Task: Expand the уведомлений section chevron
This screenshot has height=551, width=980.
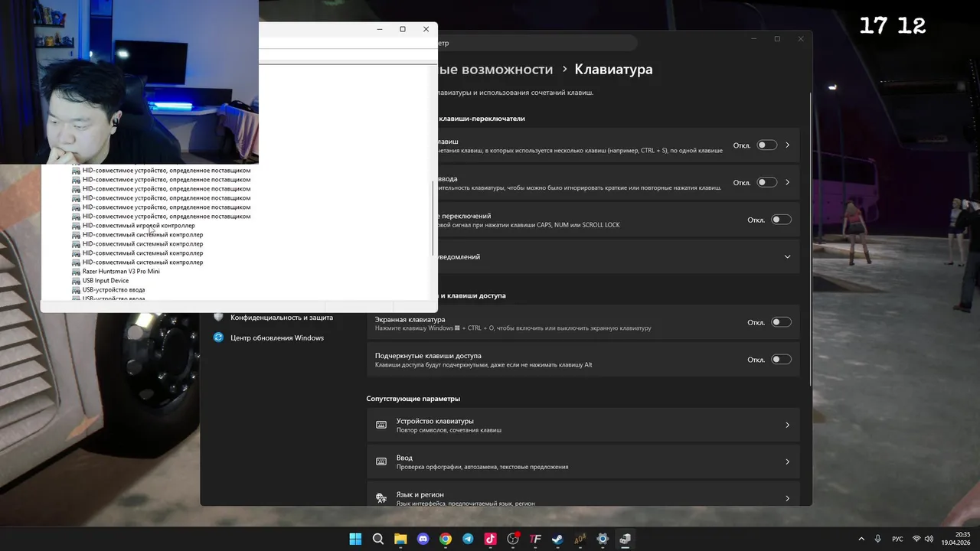Action: tap(787, 257)
